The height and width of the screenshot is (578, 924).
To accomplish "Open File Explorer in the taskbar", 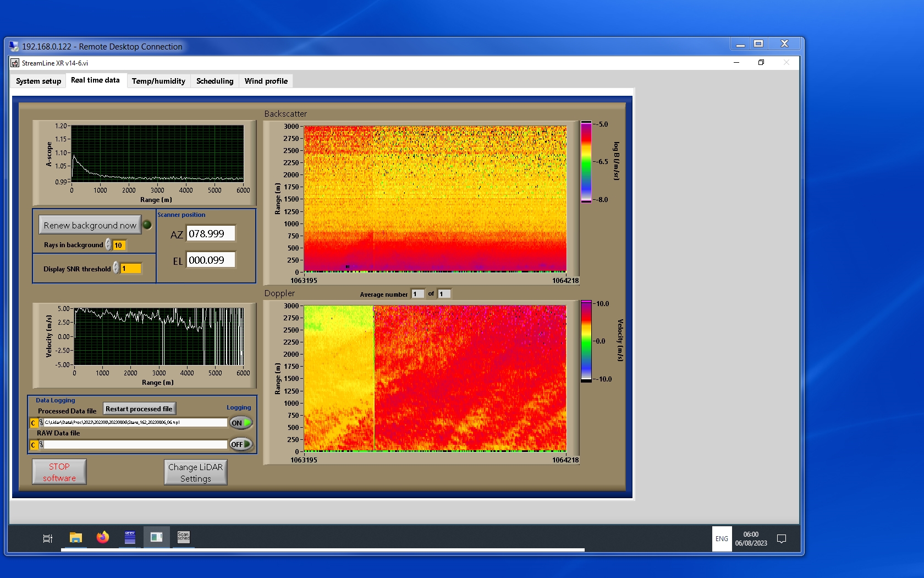I will (76, 537).
